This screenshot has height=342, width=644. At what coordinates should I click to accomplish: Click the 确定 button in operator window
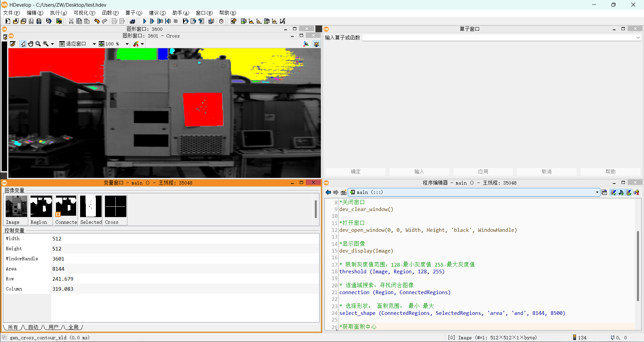point(355,172)
